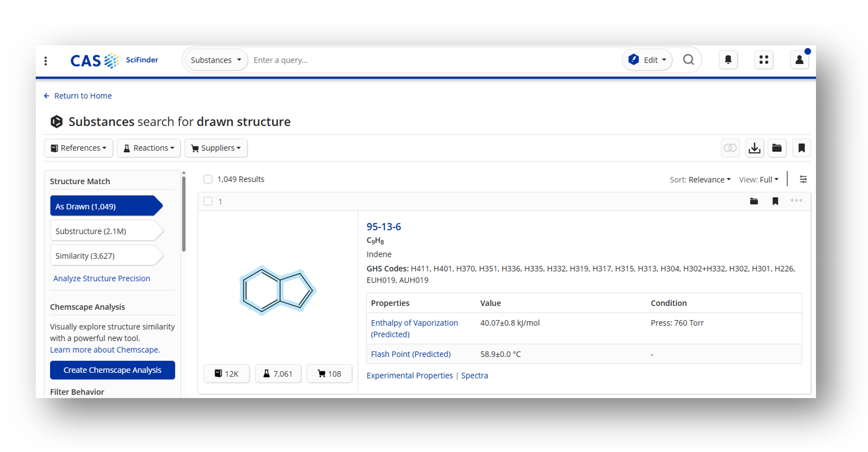The image size is (868, 452).
Task: Open the Edit structure dropdown
Action: click(x=648, y=60)
